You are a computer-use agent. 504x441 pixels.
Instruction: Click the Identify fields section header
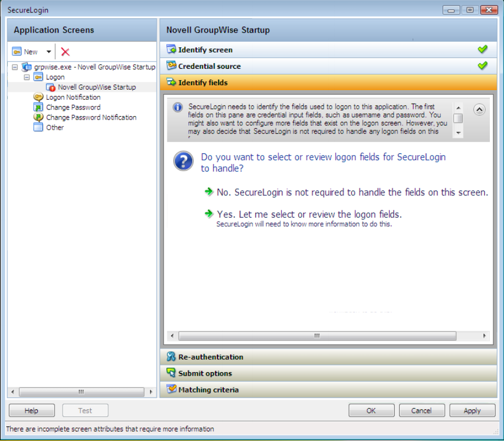tap(328, 82)
